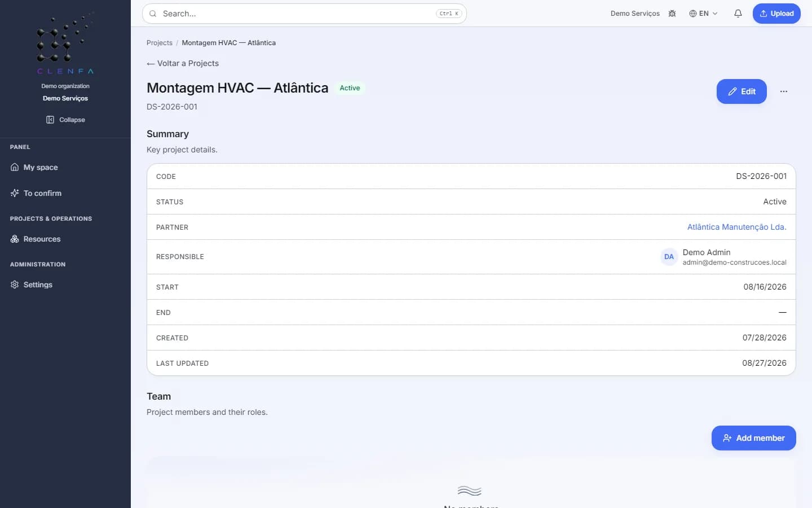
Task: Click the Ctrl K shortcut badge
Action: [449, 14]
